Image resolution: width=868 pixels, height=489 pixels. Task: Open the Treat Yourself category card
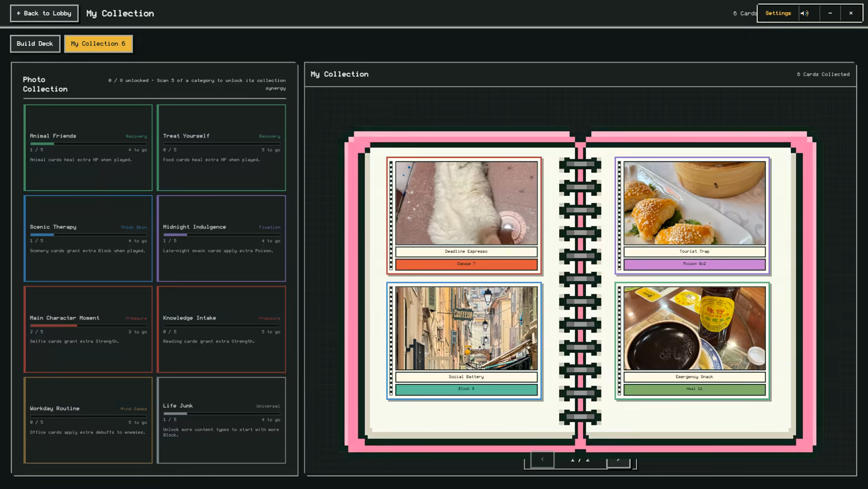221,148
